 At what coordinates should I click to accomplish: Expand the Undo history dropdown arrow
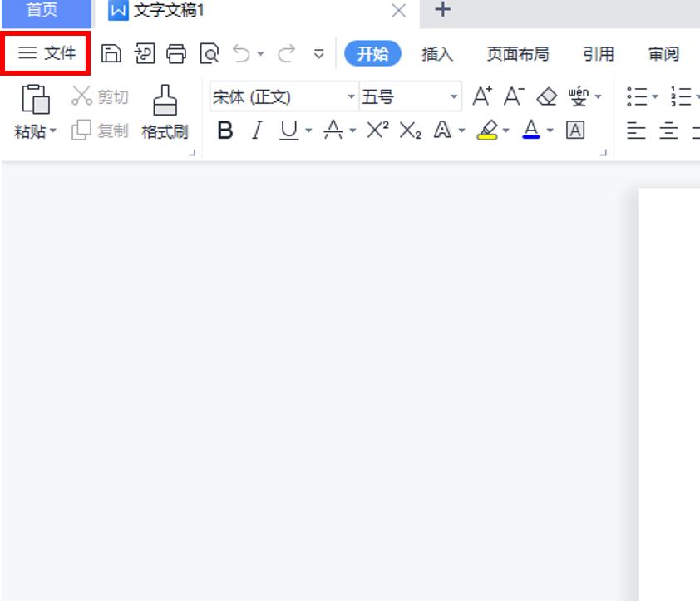259,53
